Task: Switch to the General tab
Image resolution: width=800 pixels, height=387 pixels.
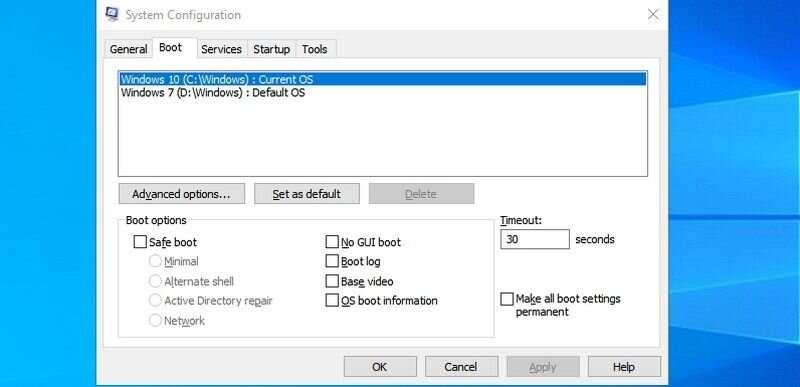Action: coord(129,49)
